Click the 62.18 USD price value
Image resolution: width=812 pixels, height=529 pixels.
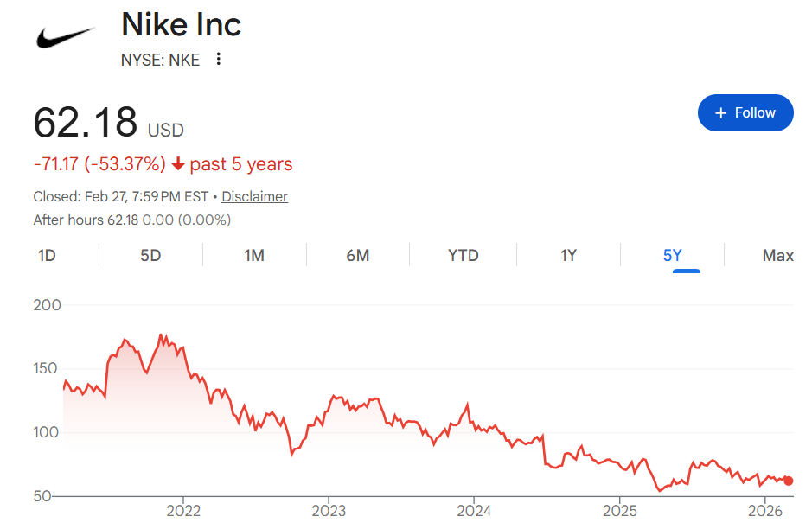click(86, 122)
